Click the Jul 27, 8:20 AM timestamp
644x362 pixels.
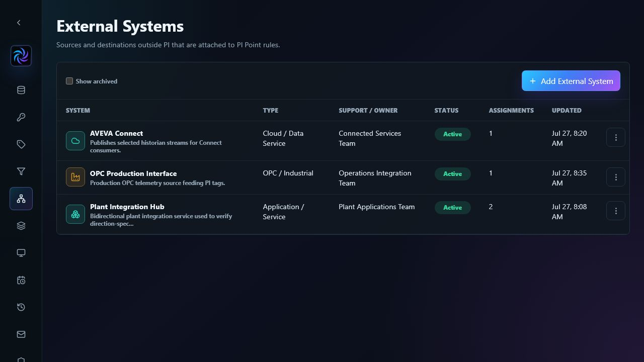[x=569, y=138]
